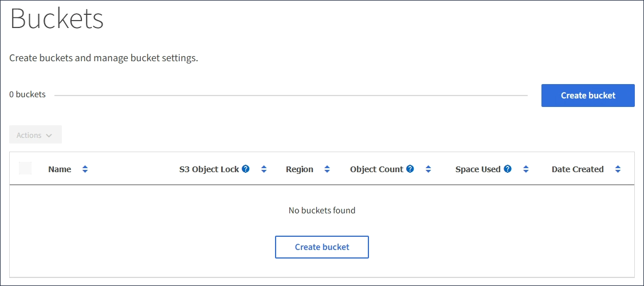Click the Date Created column header label
This screenshot has width=644, height=286.
(578, 169)
